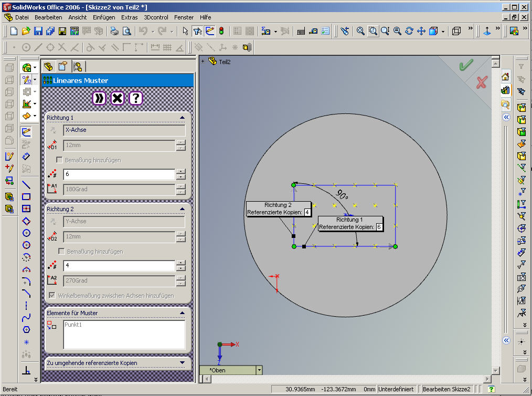The image size is (532, 396).
Task: Click the Print icon in the toolbar
Action: click(115, 32)
